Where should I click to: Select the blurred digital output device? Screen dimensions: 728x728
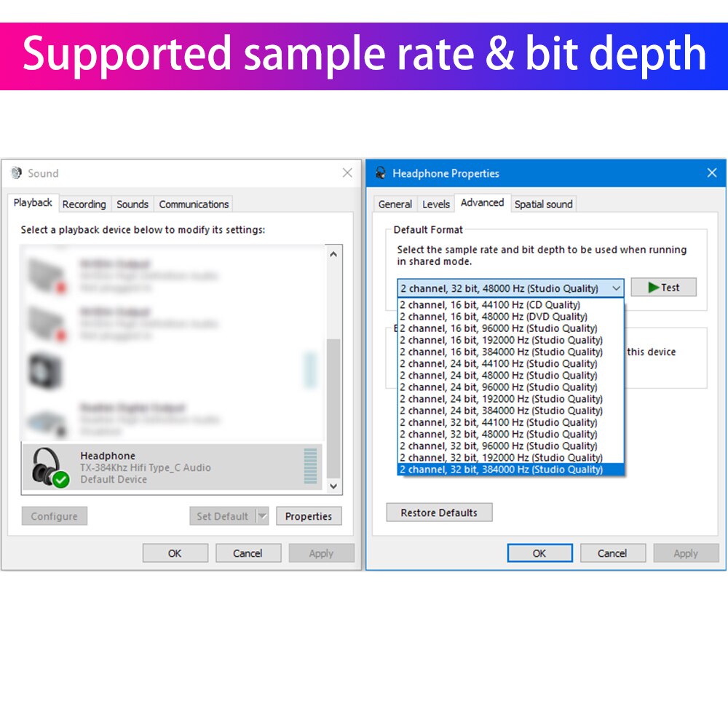[x=172, y=419]
